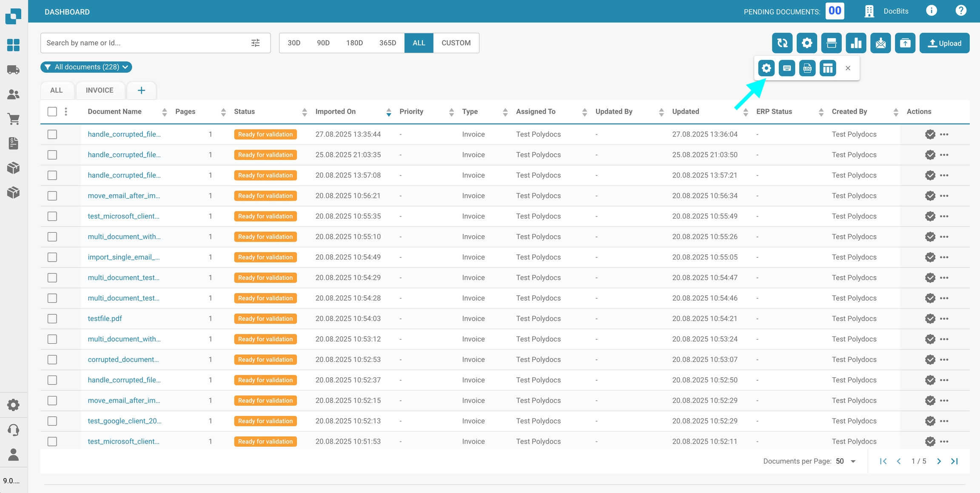Open the table columns layout icon

click(828, 68)
